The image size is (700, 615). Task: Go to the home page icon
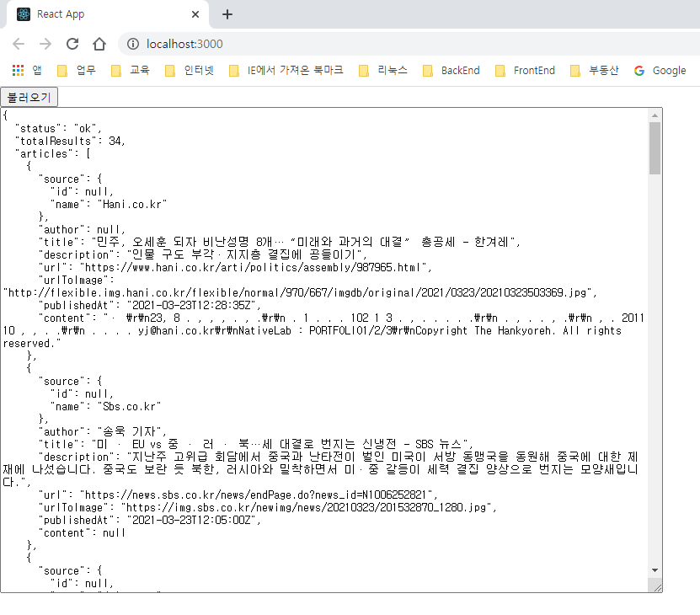click(99, 44)
